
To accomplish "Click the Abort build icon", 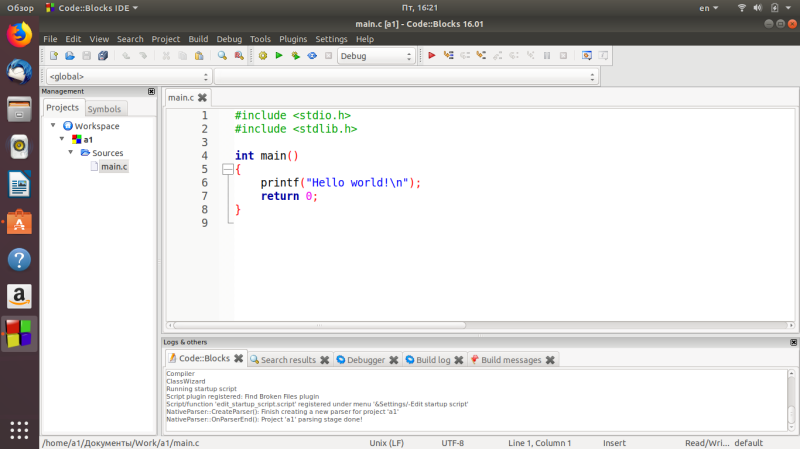I will click(x=329, y=56).
